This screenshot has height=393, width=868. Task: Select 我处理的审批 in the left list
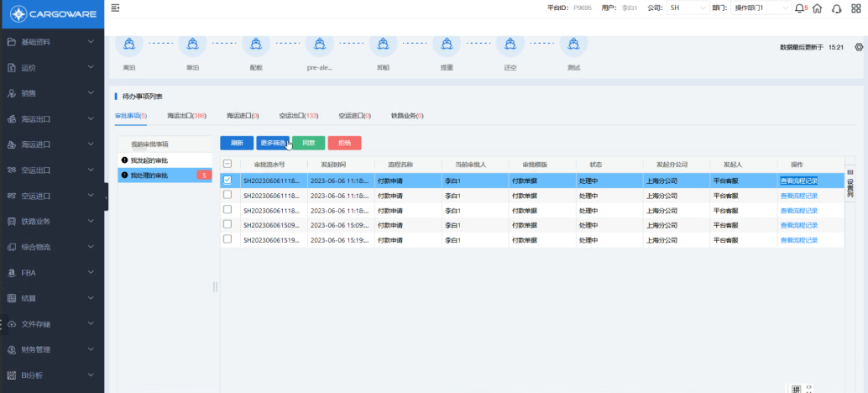tap(165, 176)
